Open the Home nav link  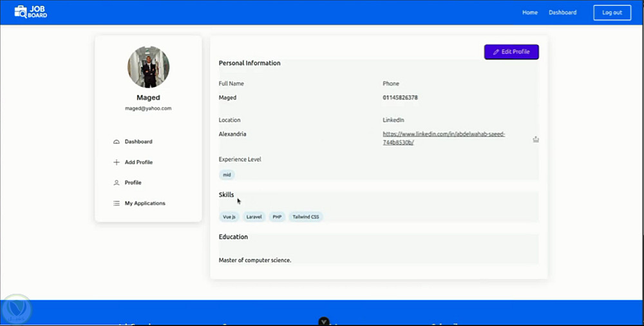tap(530, 12)
